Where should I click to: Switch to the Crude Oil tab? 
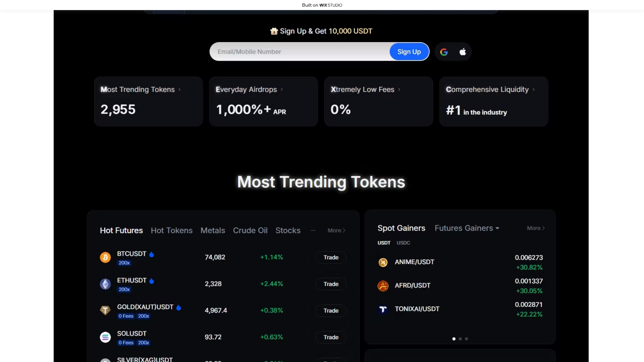pos(250,231)
